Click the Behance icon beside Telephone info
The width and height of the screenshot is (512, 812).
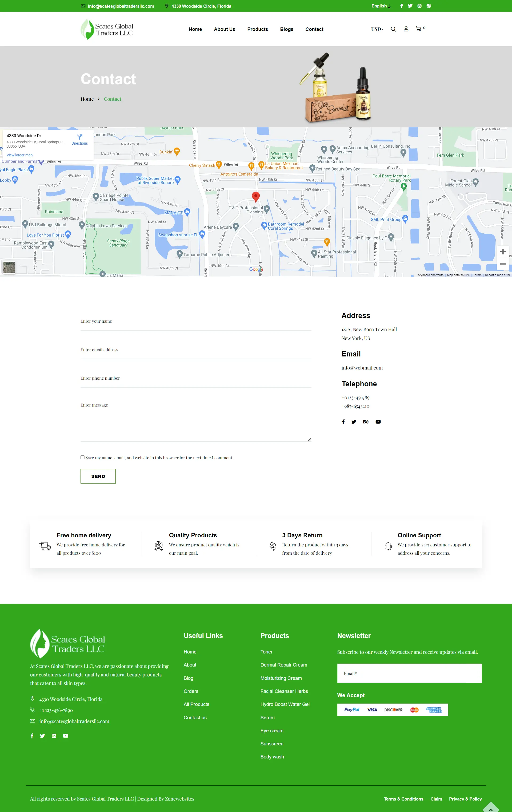click(x=366, y=422)
